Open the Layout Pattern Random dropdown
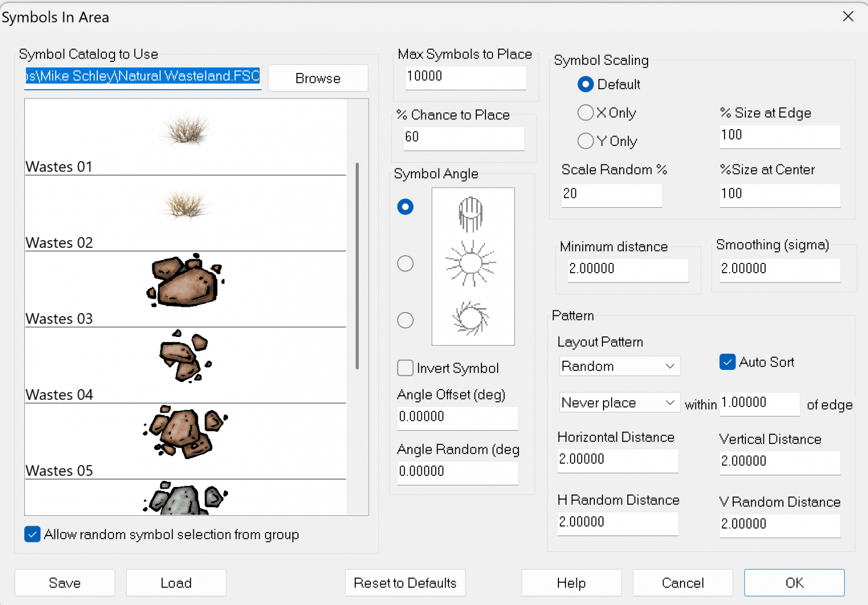 [619, 366]
